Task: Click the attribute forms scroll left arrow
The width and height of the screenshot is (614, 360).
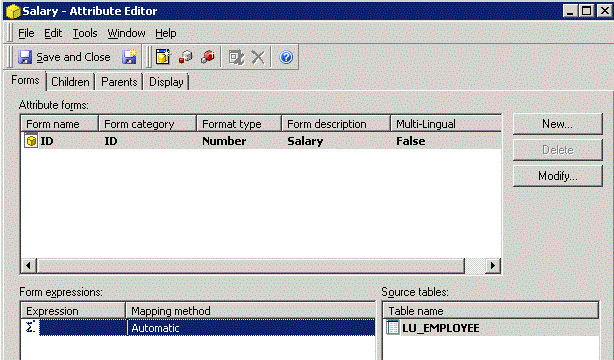Action: 29,266
